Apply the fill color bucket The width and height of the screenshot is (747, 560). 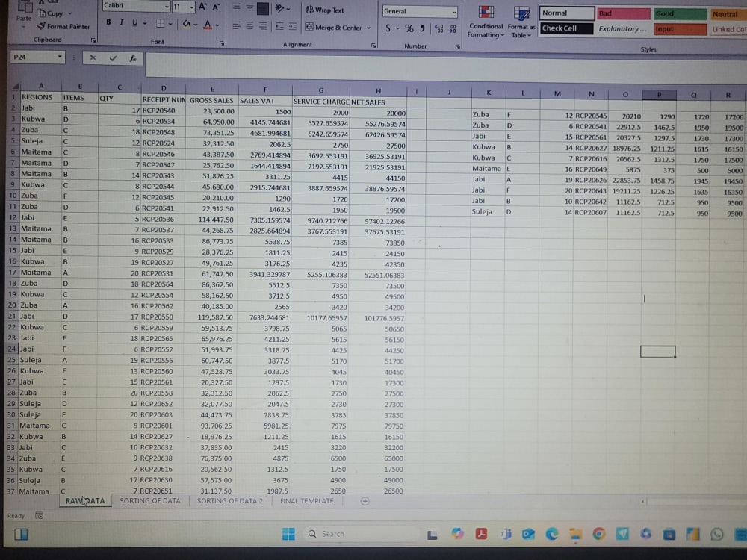point(186,23)
